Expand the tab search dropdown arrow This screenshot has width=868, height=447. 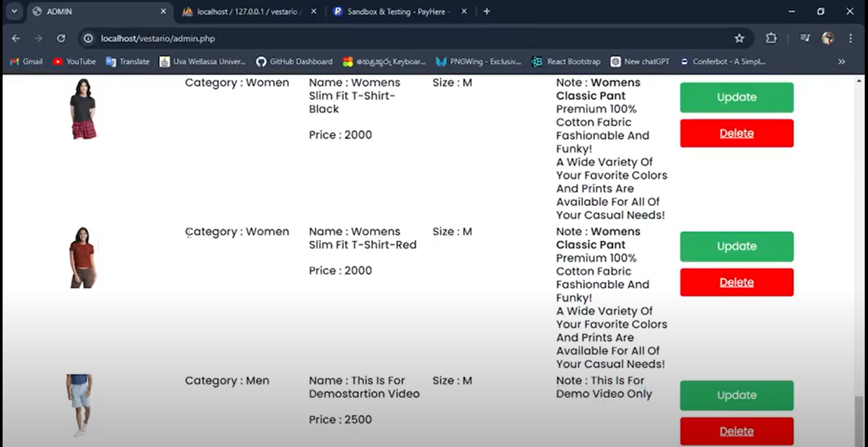[x=14, y=11]
